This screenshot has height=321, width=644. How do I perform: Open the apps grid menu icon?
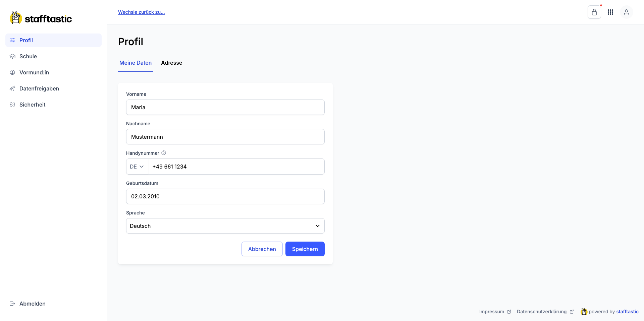tap(610, 12)
